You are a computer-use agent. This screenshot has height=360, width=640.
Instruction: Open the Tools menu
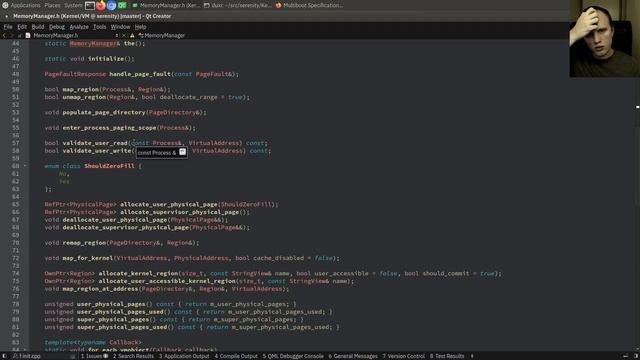tap(100, 27)
